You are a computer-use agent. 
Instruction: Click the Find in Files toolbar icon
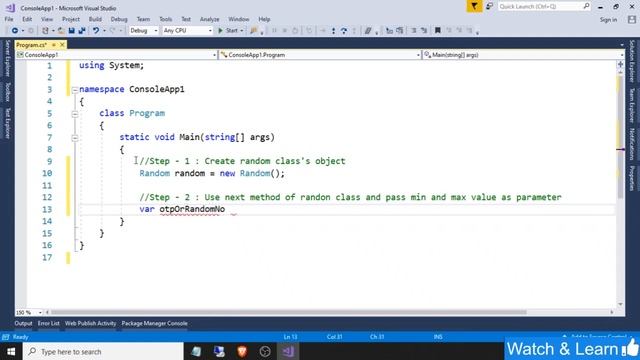[x=254, y=31]
